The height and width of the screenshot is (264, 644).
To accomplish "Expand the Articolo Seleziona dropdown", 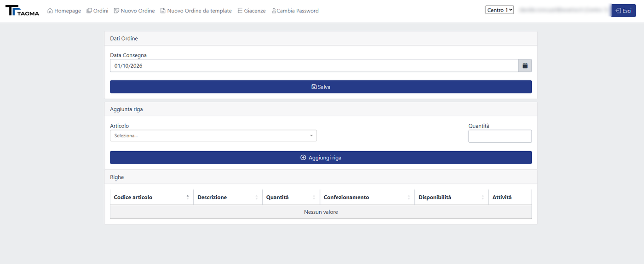I will point(213,135).
